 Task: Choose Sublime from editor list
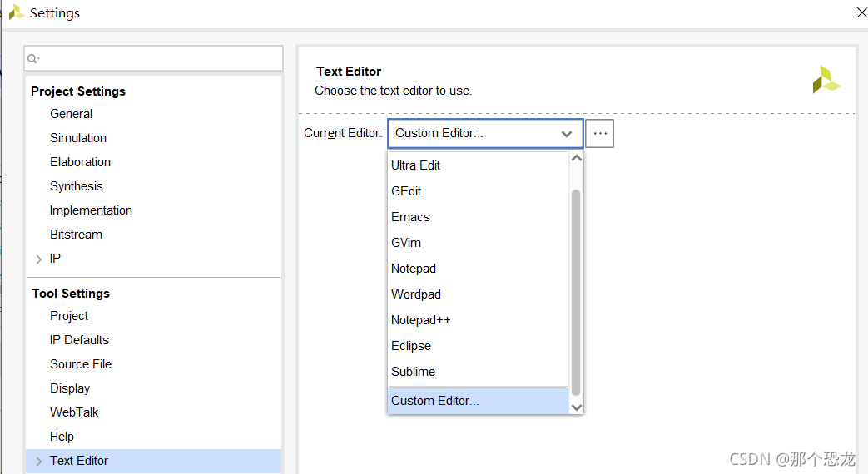(479, 372)
